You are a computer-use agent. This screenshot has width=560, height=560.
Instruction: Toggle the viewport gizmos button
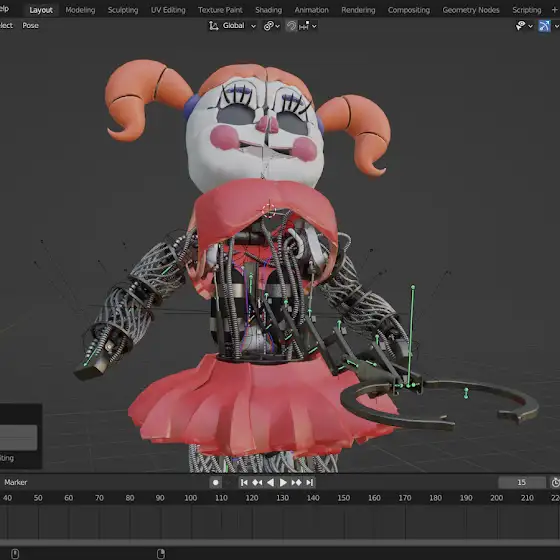544,26
